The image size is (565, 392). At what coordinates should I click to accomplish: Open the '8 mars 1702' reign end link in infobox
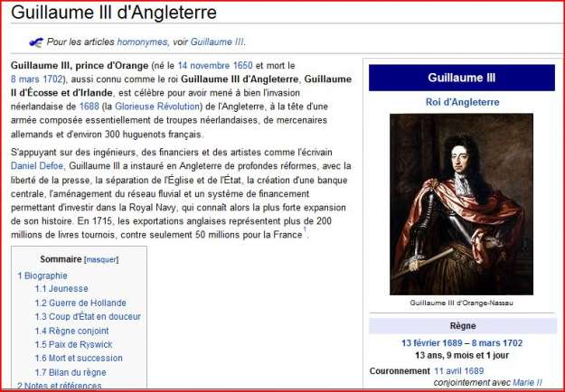[497, 343]
